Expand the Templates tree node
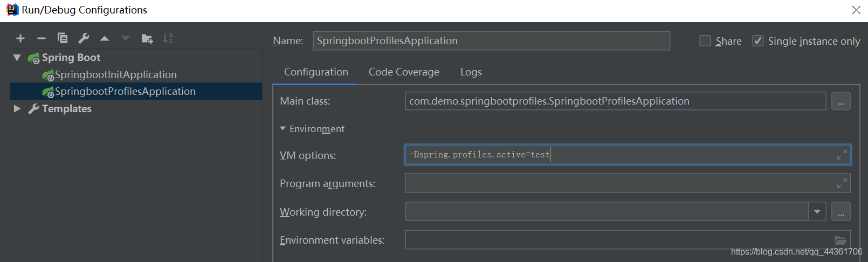 click(17, 109)
